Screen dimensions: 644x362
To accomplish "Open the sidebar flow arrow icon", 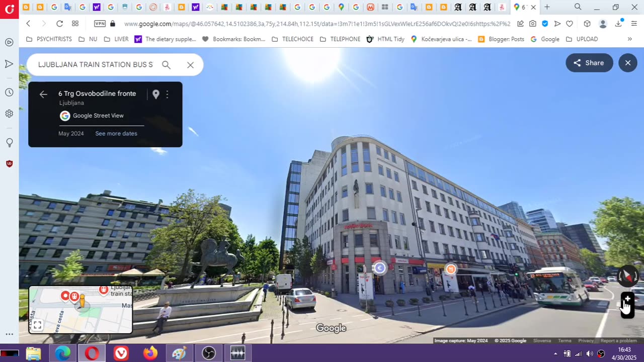I will (x=9, y=64).
